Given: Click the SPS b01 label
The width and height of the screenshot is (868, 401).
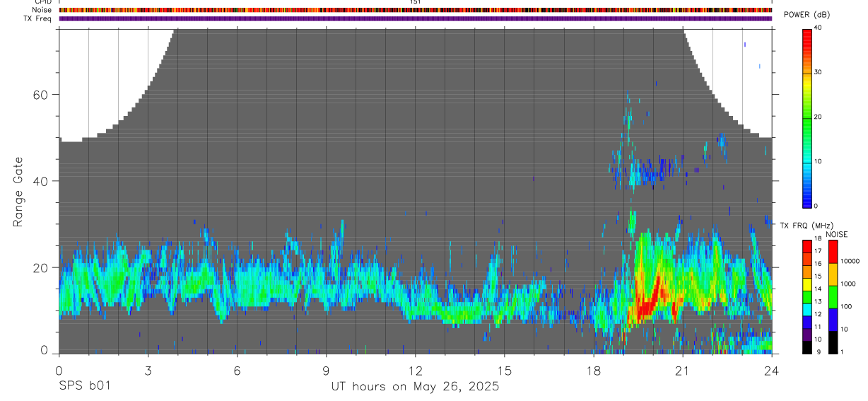Looking at the screenshot, I should coord(83,386).
